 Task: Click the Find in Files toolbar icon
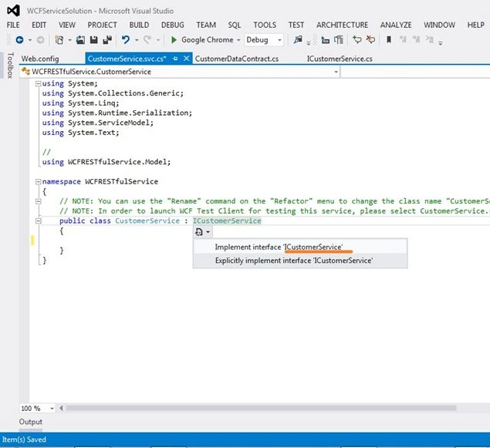298,39
